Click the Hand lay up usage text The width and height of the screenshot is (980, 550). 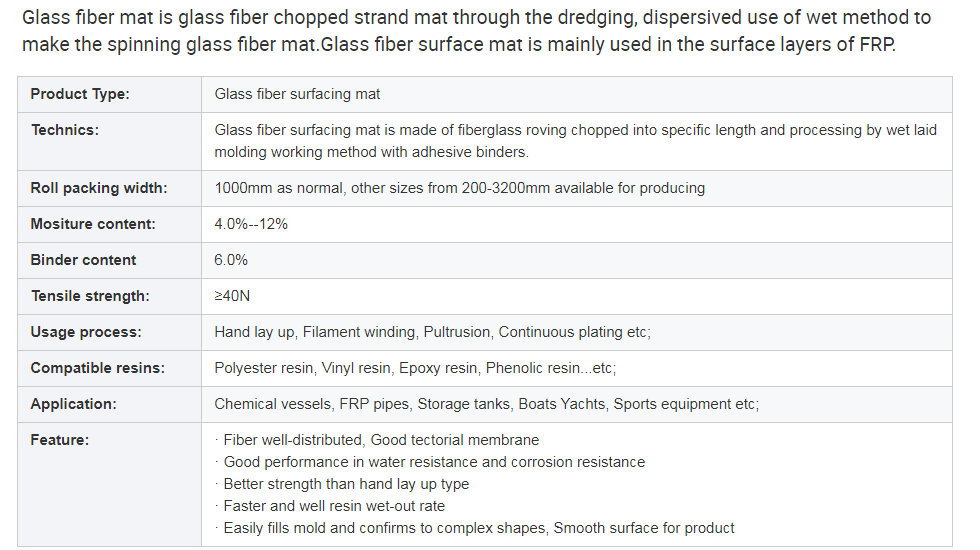432,332
